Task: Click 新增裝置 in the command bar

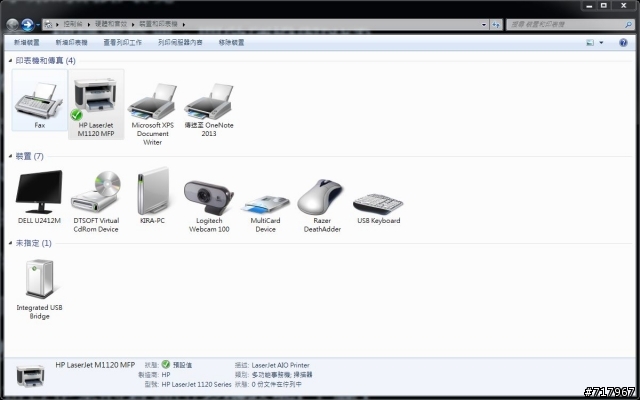Action: (27, 42)
